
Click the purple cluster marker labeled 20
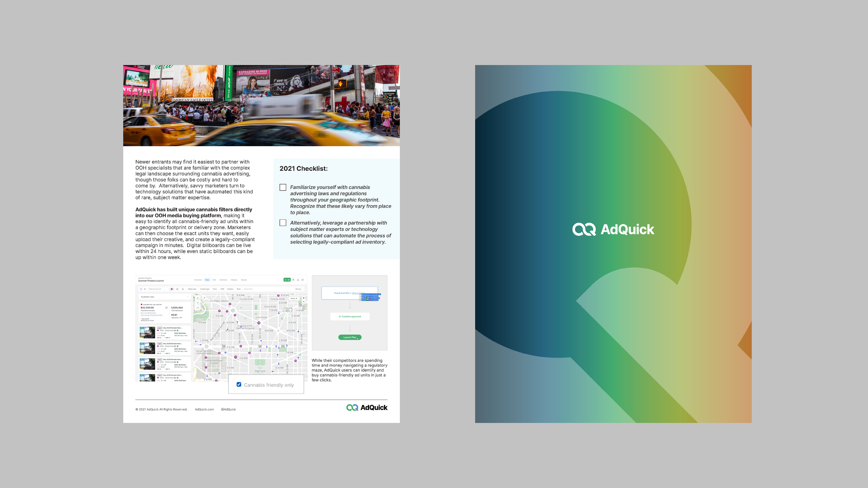(259, 323)
